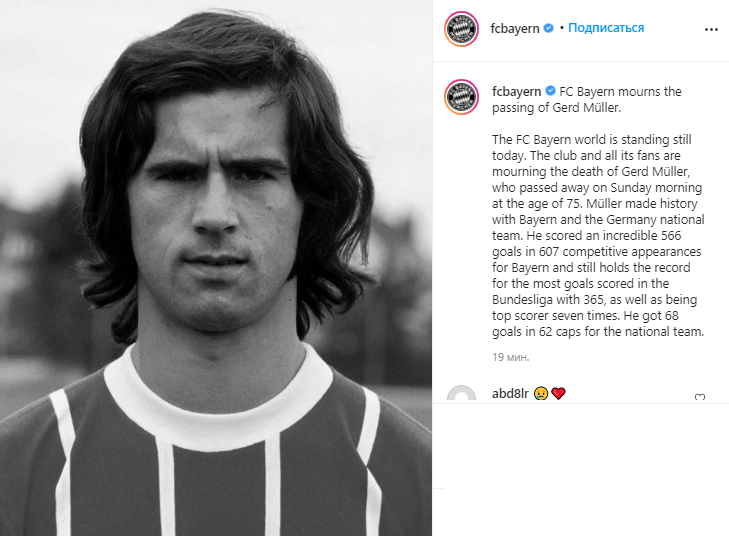
Task: Open fcbayern profile from caption username
Action: coord(515,92)
